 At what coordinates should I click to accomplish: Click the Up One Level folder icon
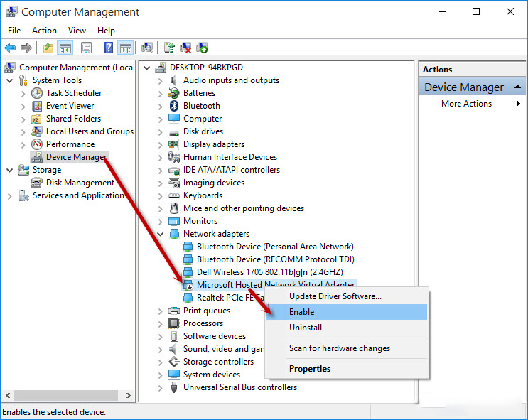tap(48, 48)
